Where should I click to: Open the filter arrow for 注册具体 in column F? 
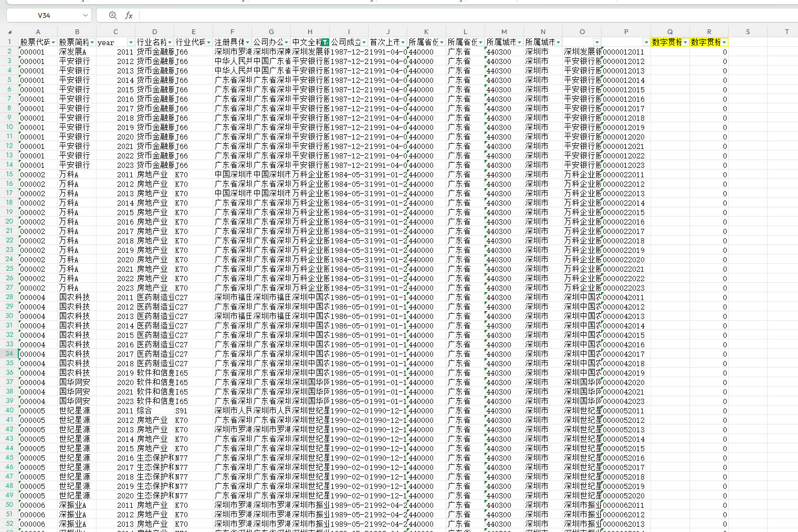pos(248,42)
